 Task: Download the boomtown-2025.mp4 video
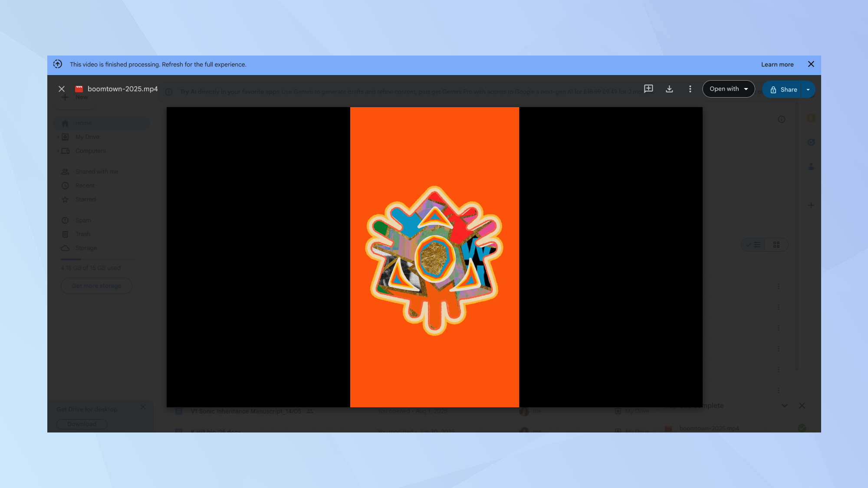(x=669, y=89)
